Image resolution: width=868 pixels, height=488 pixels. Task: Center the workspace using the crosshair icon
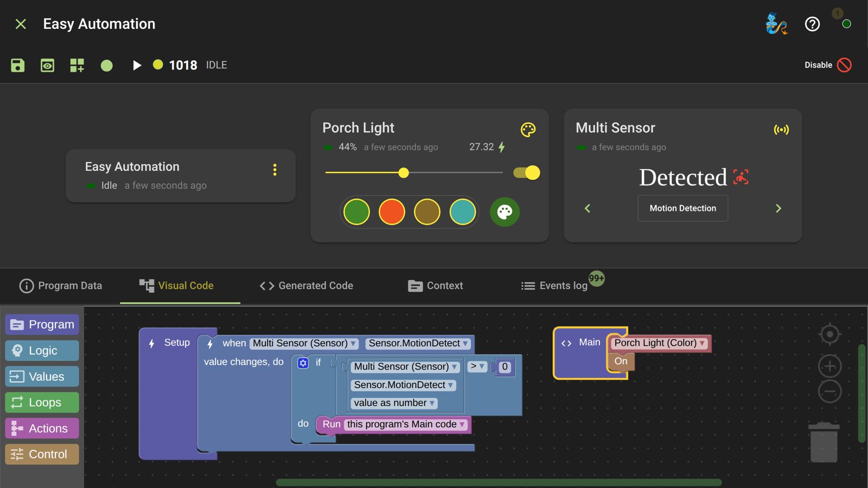829,335
